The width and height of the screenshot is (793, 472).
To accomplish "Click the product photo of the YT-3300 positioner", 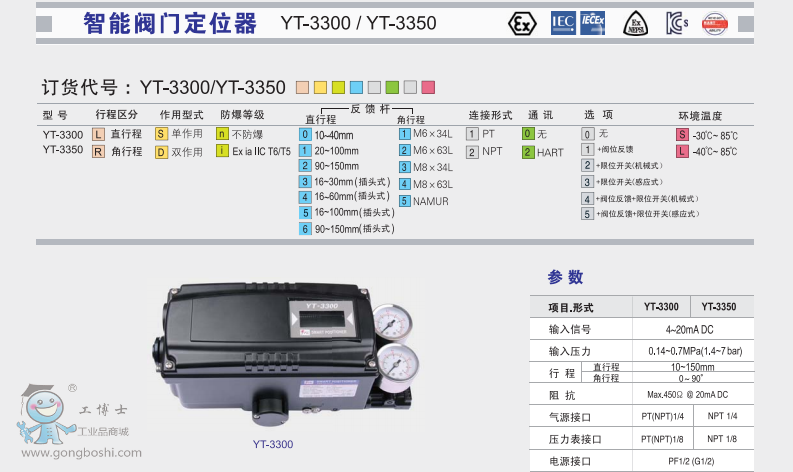I will pos(286,354).
